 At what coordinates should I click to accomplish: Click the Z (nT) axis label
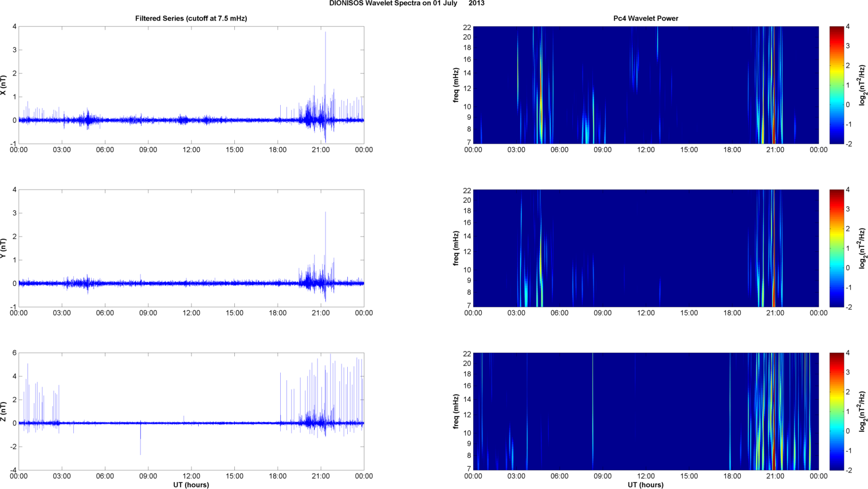pyautogui.click(x=3, y=412)
